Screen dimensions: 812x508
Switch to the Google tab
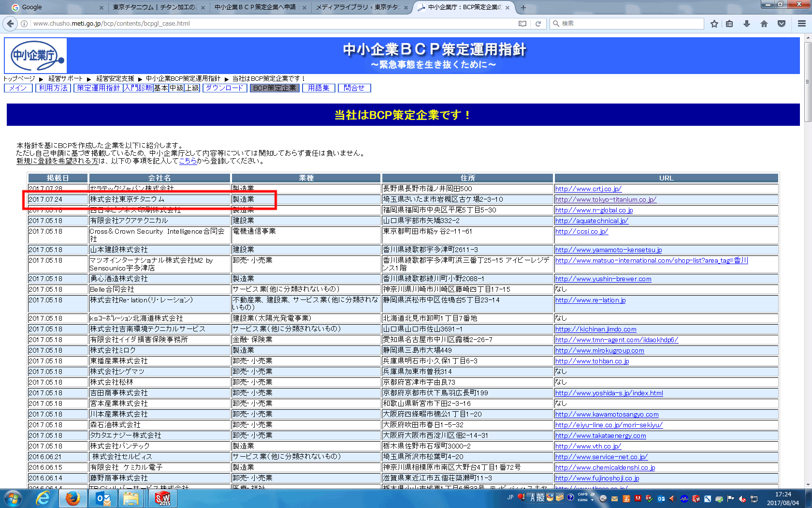(x=53, y=7)
